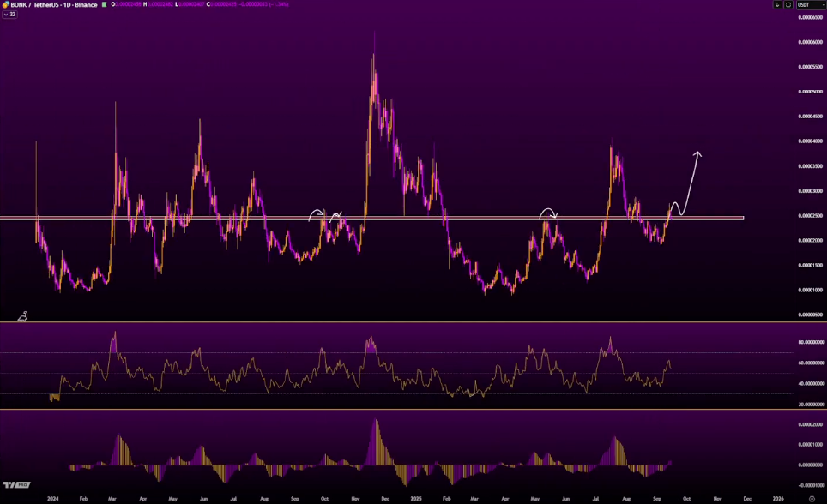Click the download arrow icon near USDT
The width and height of the screenshot is (827, 504).
pyautogui.click(x=778, y=4)
